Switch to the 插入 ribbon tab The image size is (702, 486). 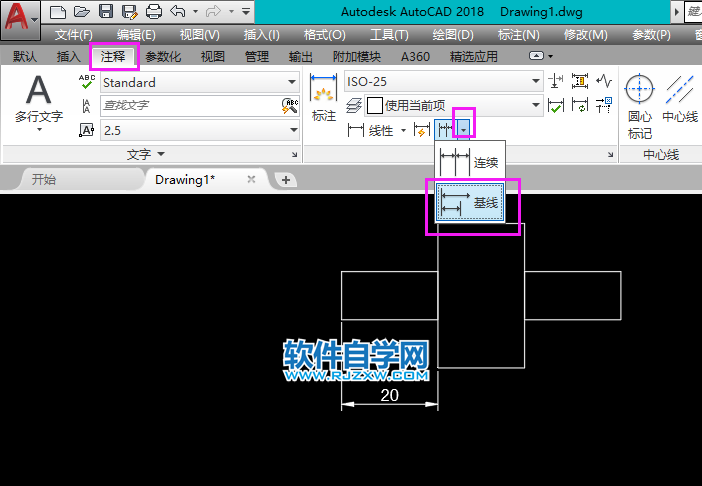[68, 56]
